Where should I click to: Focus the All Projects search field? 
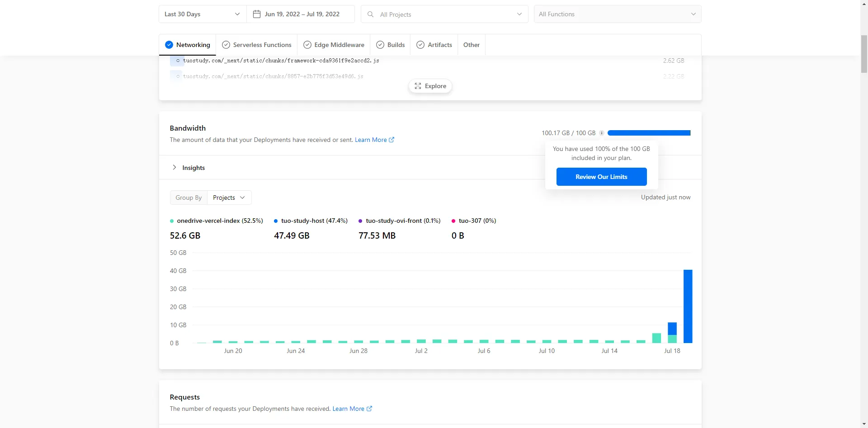pos(444,14)
